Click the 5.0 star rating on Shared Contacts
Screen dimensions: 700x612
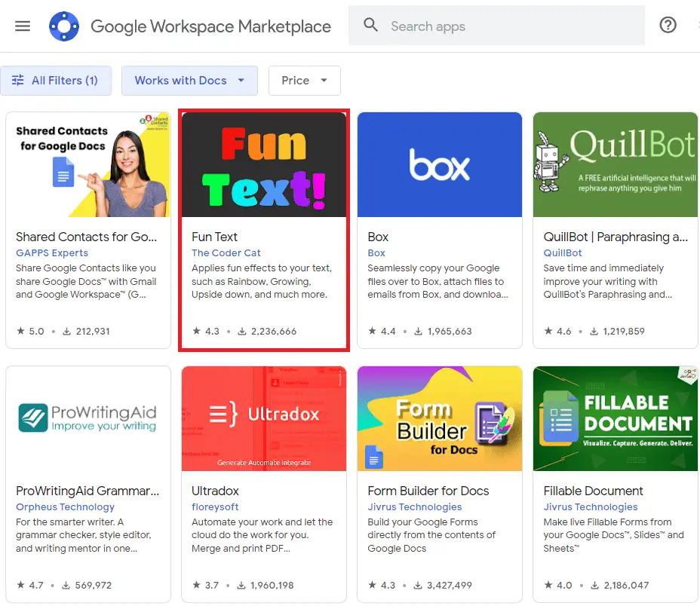click(30, 332)
